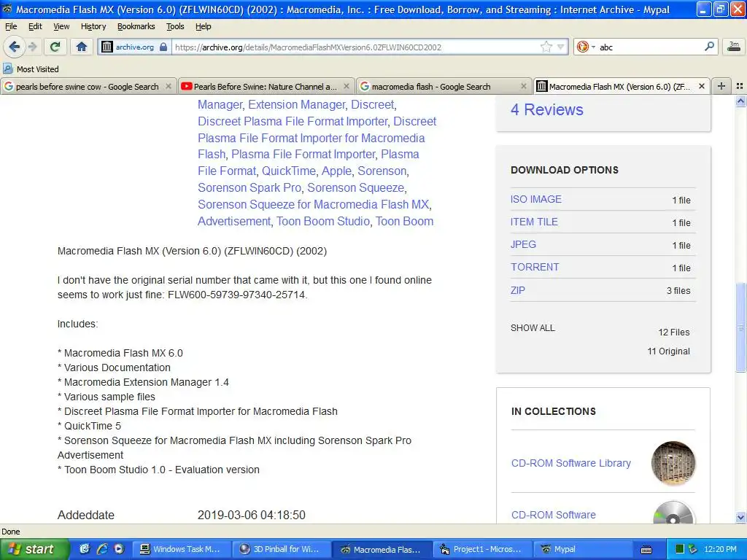Viewport: 747px width, 560px height.
Task: Click the Show Desktop quick launch icon
Action: pos(85,549)
